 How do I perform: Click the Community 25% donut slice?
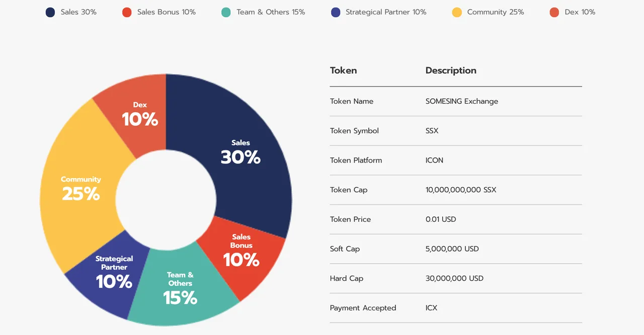coord(80,189)
